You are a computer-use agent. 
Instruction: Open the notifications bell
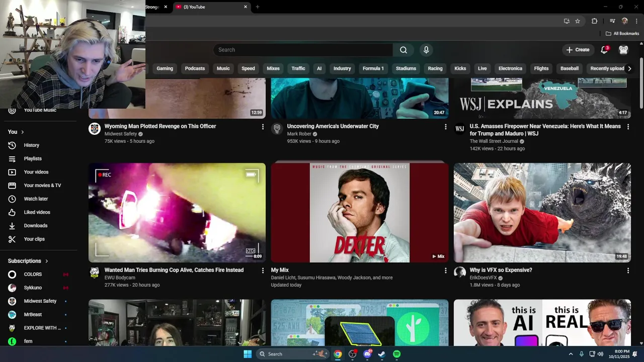click(x=605, y=50)
